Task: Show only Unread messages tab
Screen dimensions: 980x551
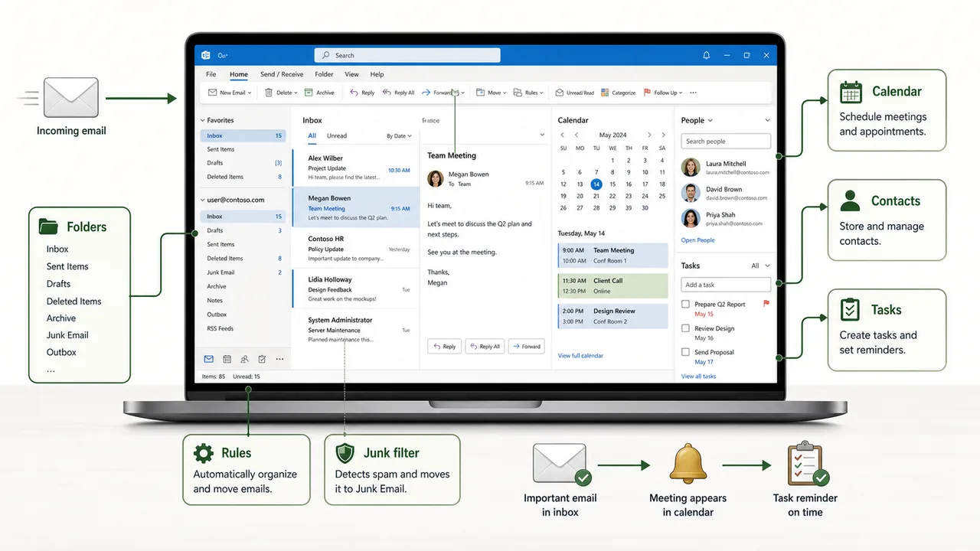Action: [337, 135]
